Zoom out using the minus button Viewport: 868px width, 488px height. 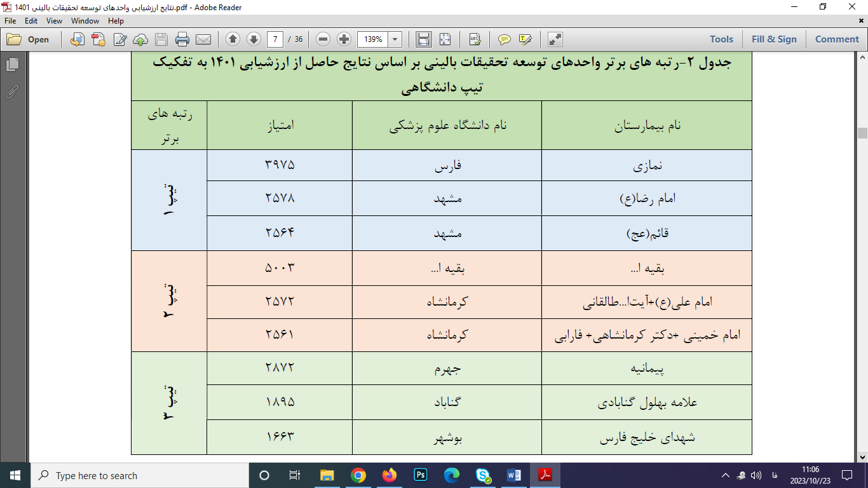tap(323, 39)
